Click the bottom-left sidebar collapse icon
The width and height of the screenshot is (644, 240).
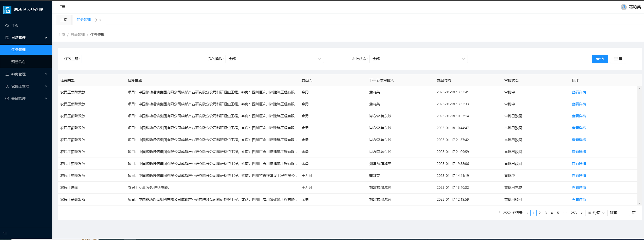point(5,233)
